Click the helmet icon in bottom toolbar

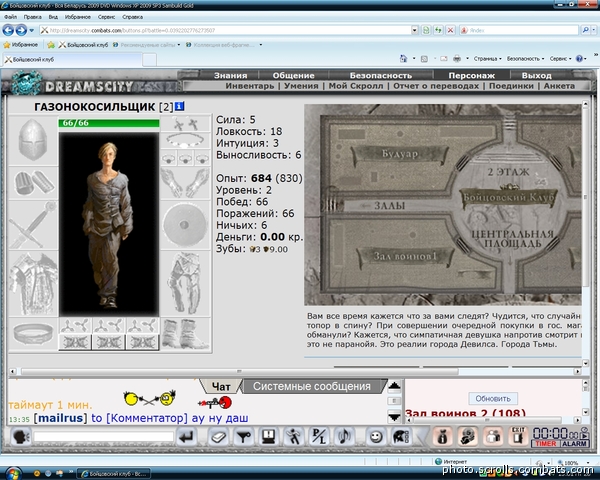click(401, 437)
